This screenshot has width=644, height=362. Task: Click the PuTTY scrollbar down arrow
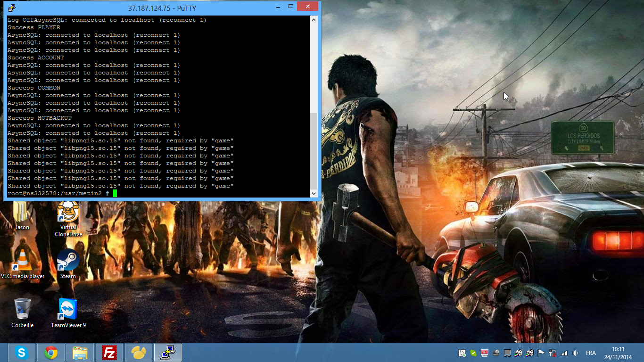tap(314, 193)
